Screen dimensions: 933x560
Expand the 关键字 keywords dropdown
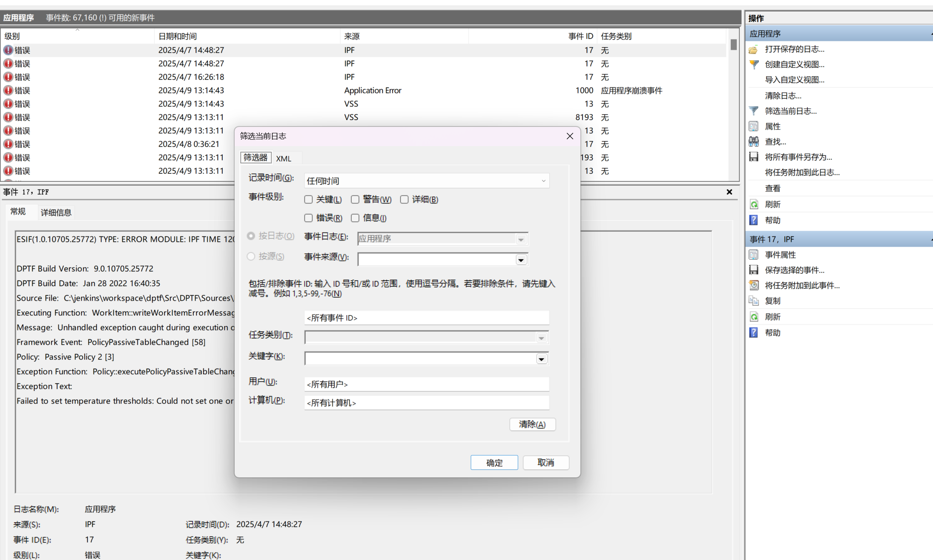541,359
